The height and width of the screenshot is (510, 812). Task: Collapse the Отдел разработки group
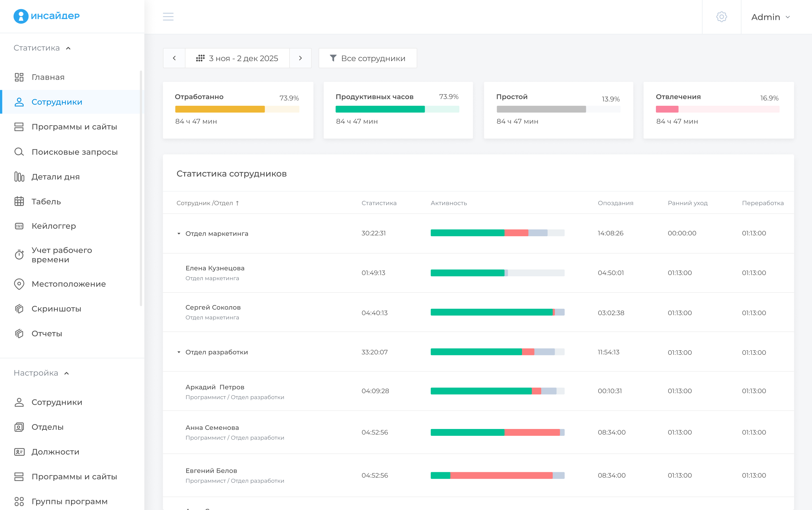pyautogui.click(x=179, y=352)
